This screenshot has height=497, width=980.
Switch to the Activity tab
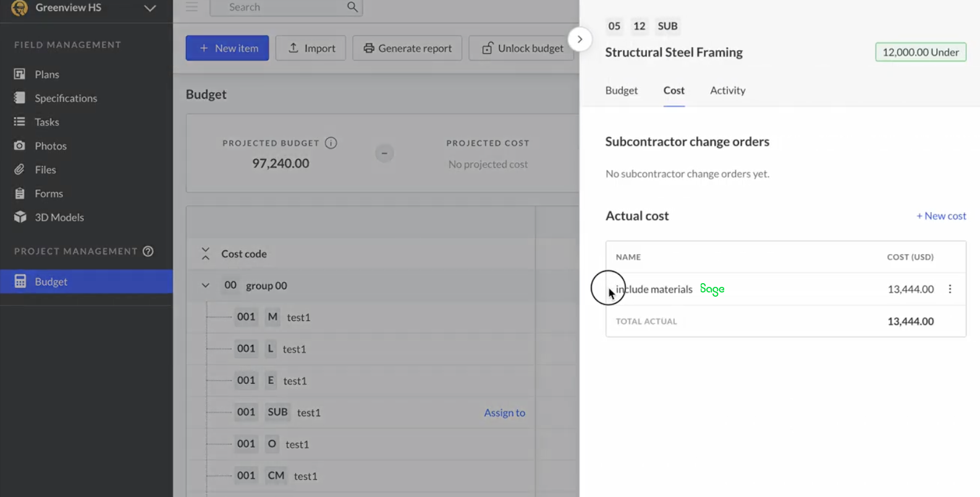pyautogui.click(x=727, y=90)
